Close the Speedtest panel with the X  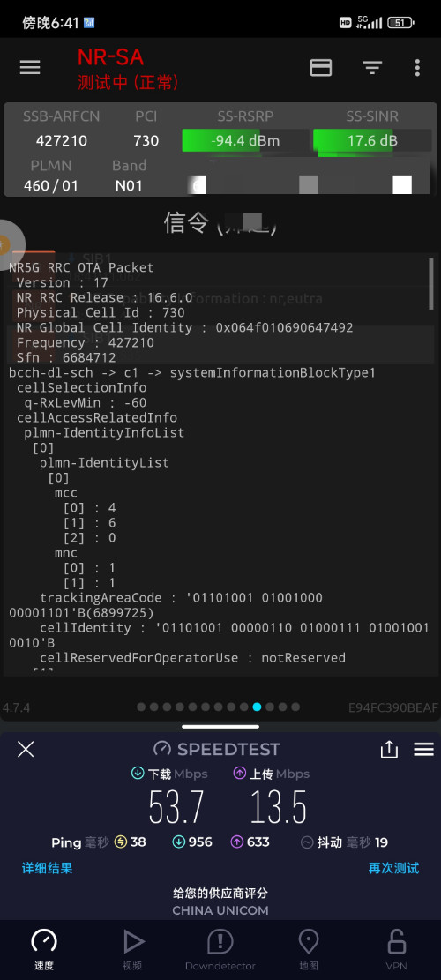point(26,750)
